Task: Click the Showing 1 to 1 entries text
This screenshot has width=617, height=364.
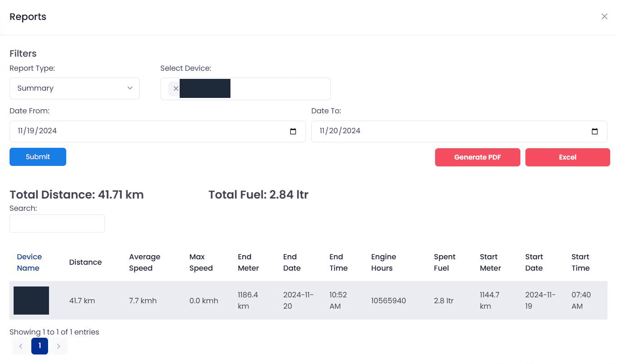Action: [x=54, y=332]
